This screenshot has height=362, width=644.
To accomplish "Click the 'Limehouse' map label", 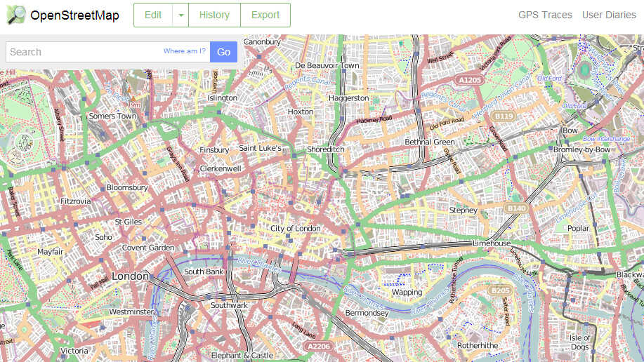I will 492,243.
